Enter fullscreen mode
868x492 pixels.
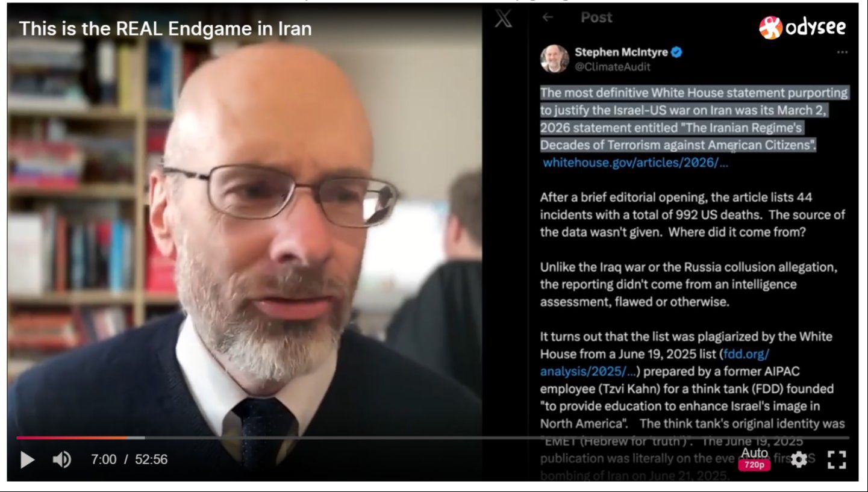(x=837, y=459)
